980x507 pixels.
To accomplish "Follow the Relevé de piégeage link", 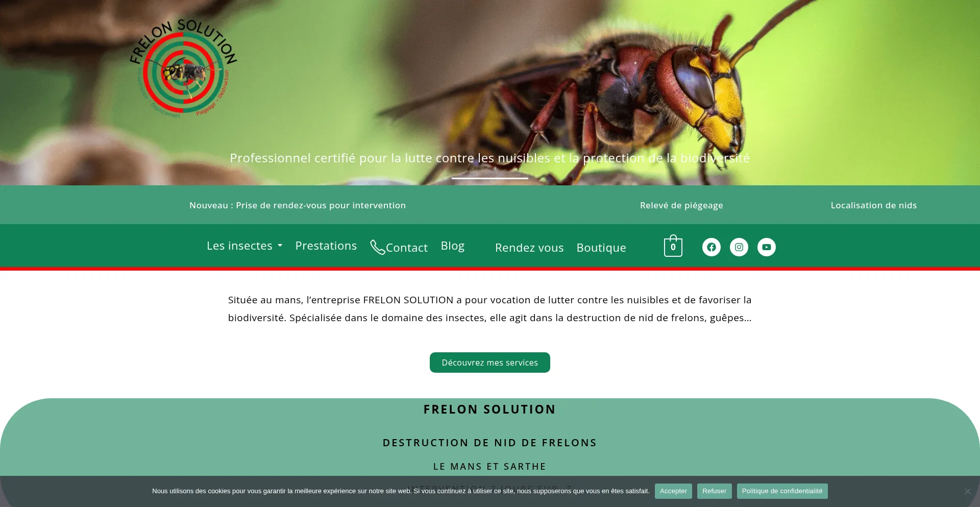I will click(681, 205).
